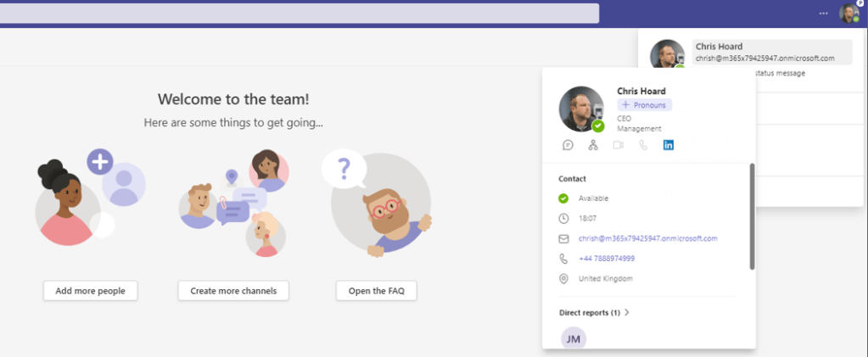Add pronouns to profile
This screenshot has height=357, width=868.
point(644,105)
